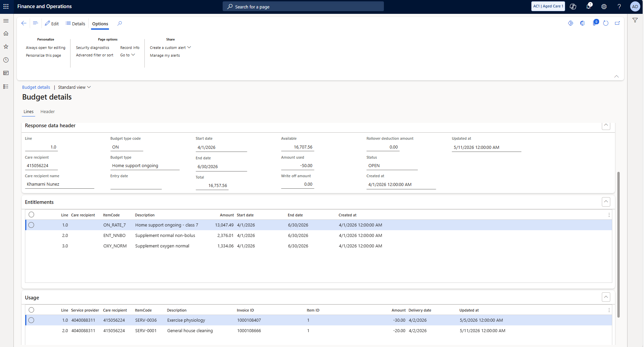Click the Entry date field

(x=136, y=185)
